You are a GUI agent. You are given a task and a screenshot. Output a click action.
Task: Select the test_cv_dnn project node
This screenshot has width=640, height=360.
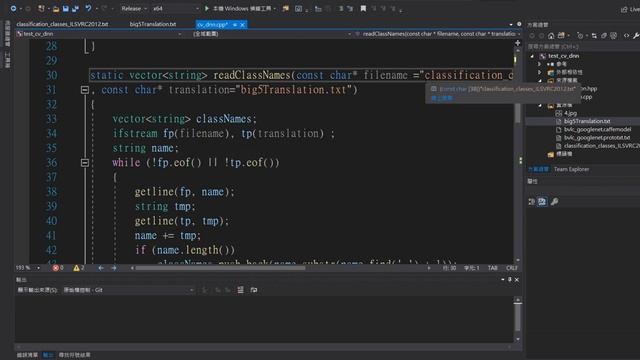pos(563,56)
